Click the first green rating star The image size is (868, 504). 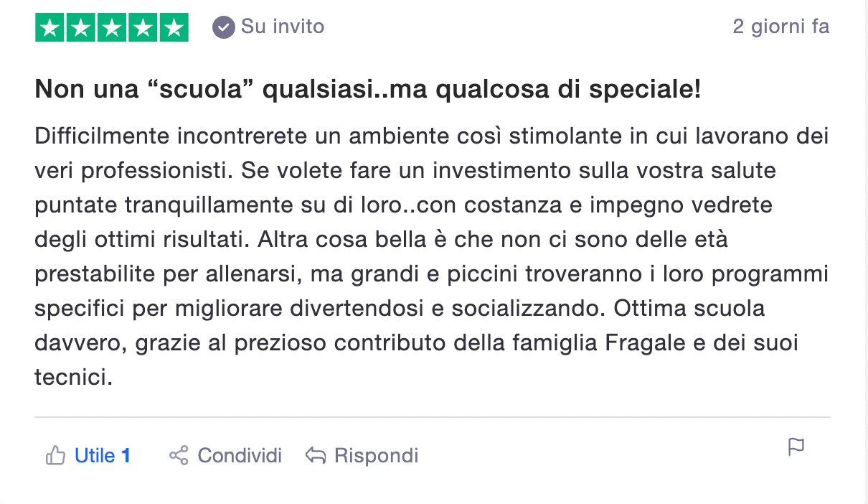pyautogui.click(x=49, y=27)
